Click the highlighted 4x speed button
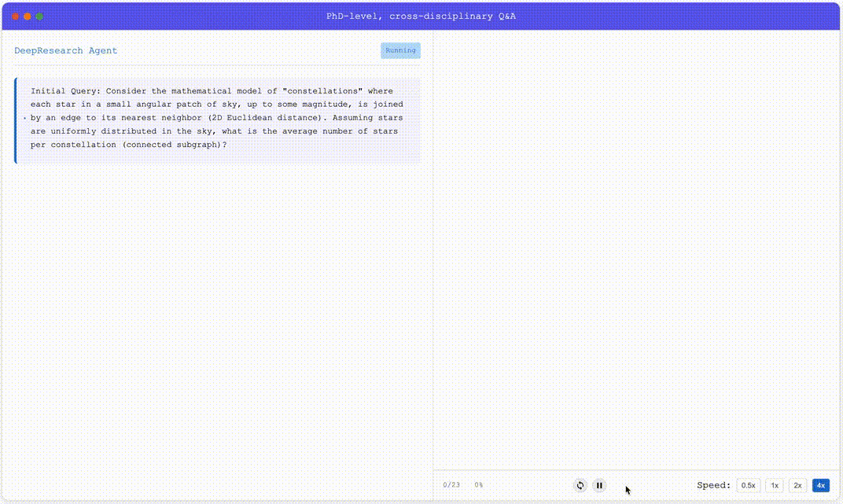 click(820, 485)
